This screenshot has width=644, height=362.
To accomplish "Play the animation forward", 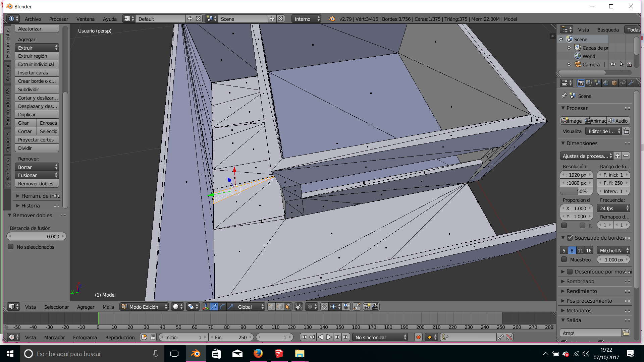I will (x=329, y=337).
